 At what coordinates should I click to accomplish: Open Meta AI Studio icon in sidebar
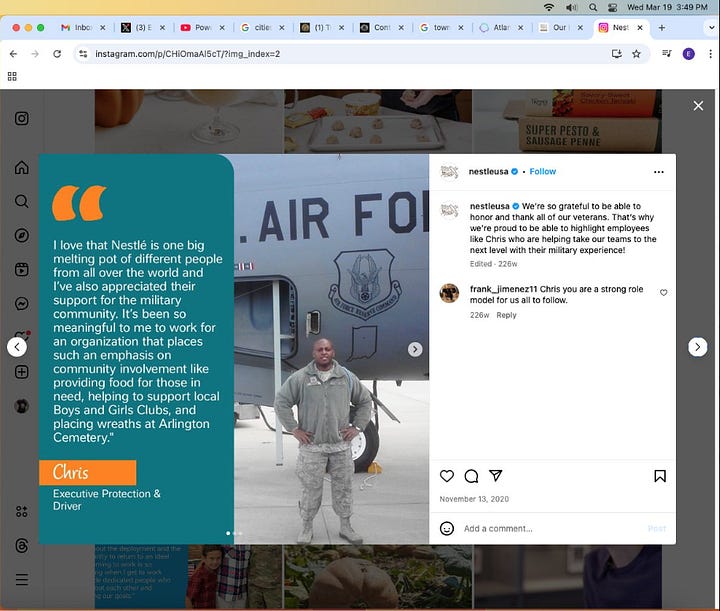(x=22, y=511)
